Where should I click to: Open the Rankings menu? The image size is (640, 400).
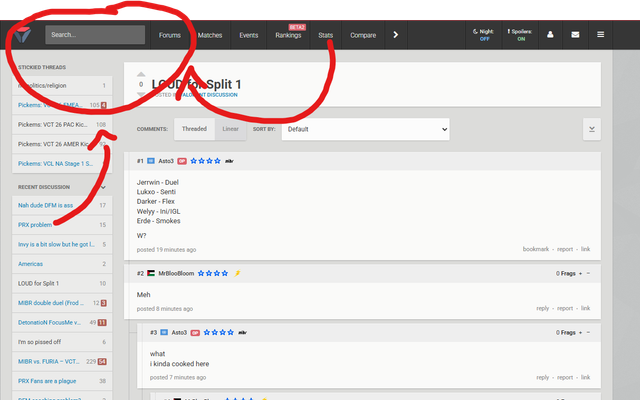click(288, 36)
